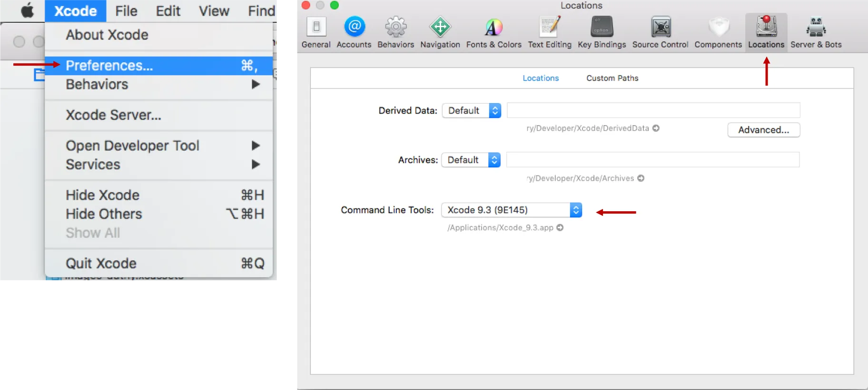Viewport: 868px width, 390px height.
Task: Choose About Xcode menu entry
Action: coord(159,35)
